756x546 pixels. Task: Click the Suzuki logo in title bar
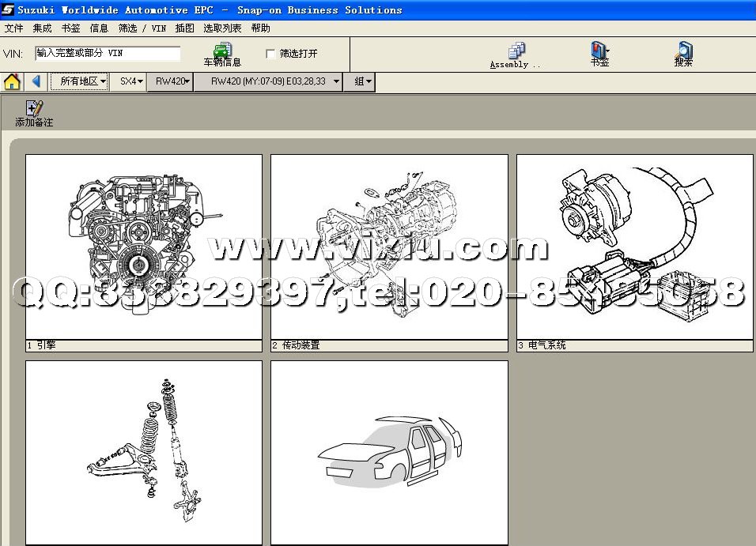click(8, 10)
